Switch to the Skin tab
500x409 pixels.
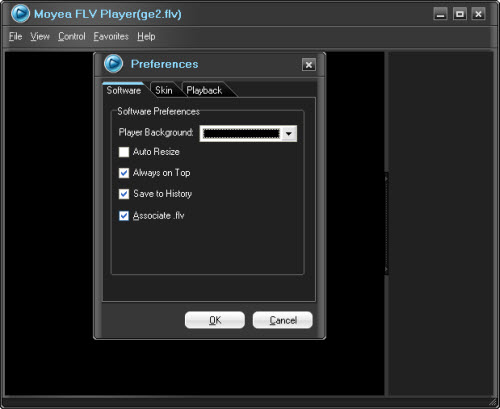pyautogui.click(x=164, y=90)
